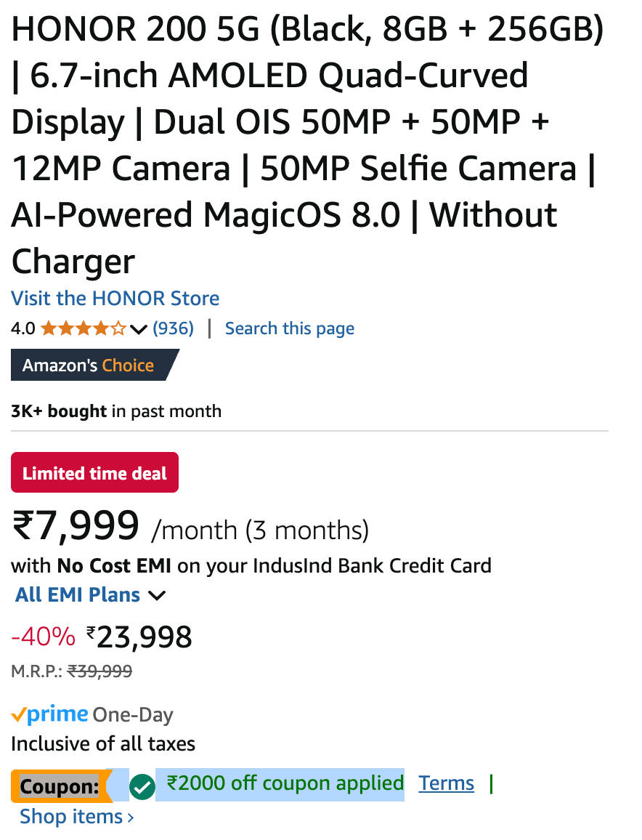This screenshot has width=642, height=840.
Task: Click the orange Coupon tag
Action: (59, 786)
